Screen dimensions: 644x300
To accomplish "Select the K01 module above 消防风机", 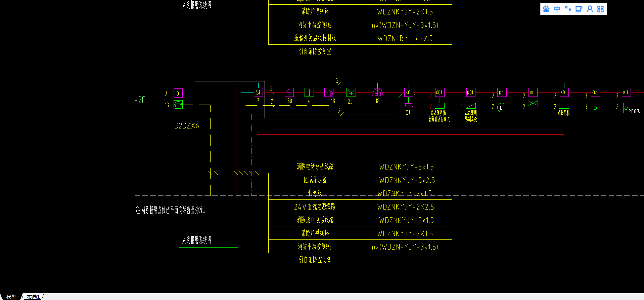I will coord(564,92).
